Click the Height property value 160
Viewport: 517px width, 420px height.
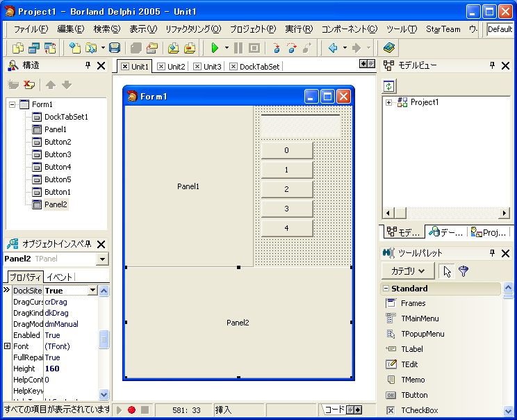(71, 369)
